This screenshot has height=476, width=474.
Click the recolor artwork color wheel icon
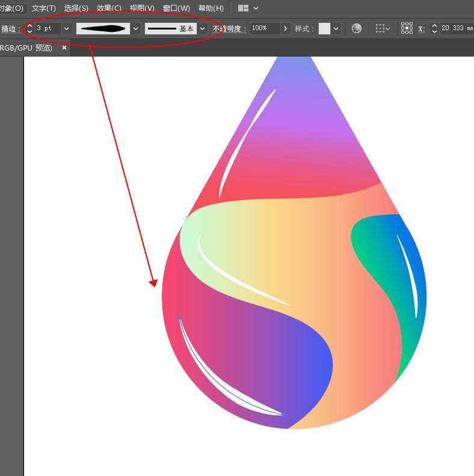(x=357, y=28)
